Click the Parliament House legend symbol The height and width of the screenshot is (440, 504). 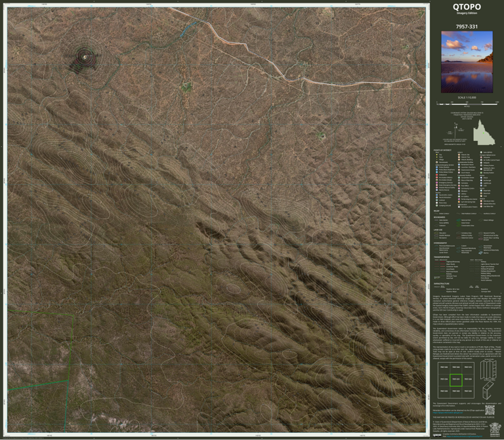pos(459,165)
